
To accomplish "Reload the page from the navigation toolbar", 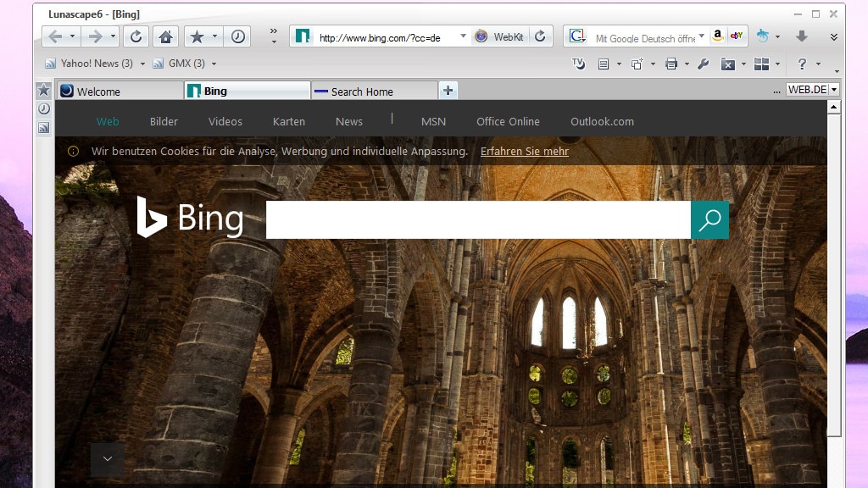I will click(136, 37).
